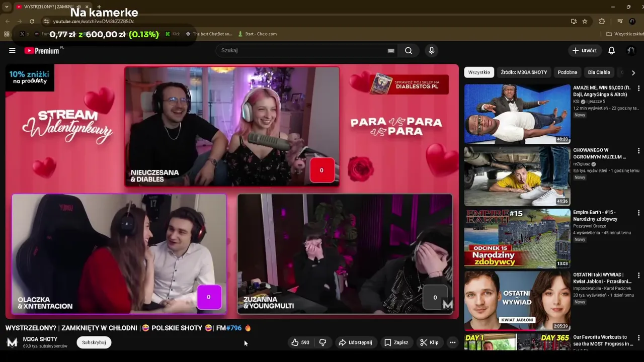
Task: Go forward in browser history
Action: [x=20, y=21]
